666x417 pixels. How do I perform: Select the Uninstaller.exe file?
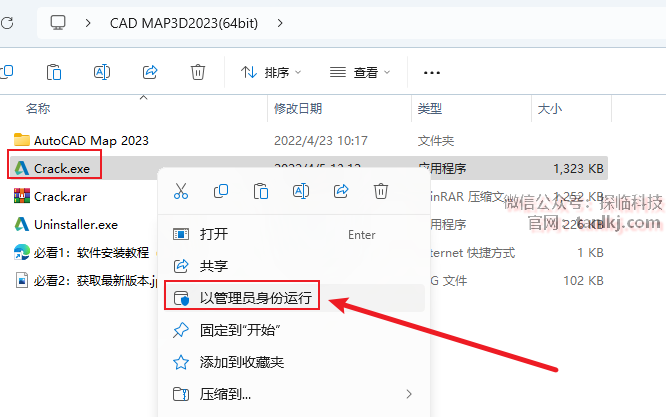tap(76, 225)
